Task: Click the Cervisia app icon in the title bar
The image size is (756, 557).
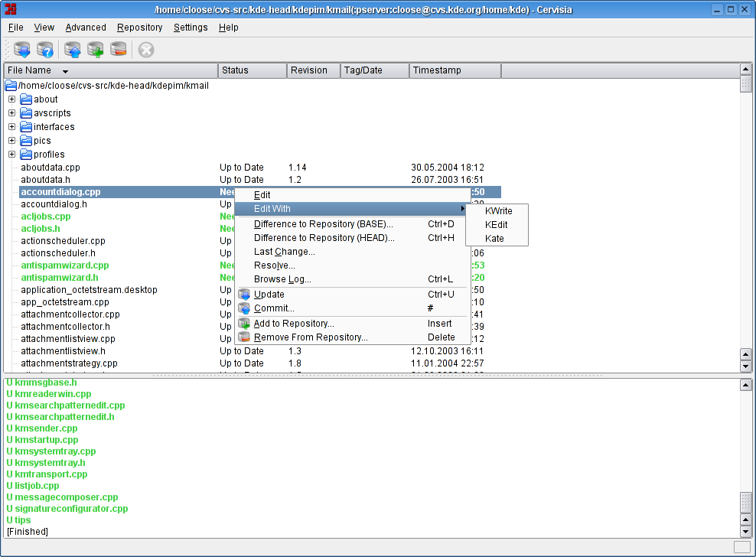Action: (x=11, y=9)
